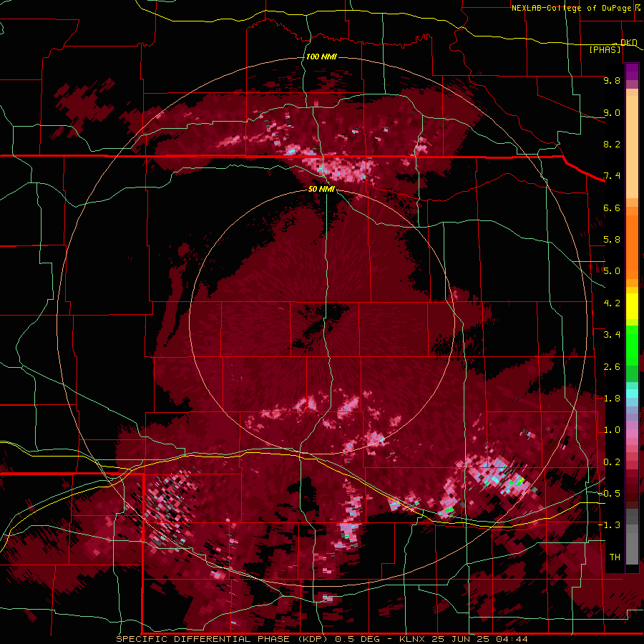This screenshot has width=644, height=644.
Task: Click the 4.2 value on color scale
Action: 612,303
